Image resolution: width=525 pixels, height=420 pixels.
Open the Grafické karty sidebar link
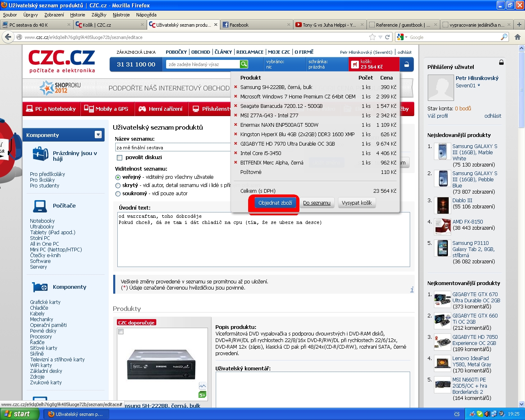click(45, 302)
